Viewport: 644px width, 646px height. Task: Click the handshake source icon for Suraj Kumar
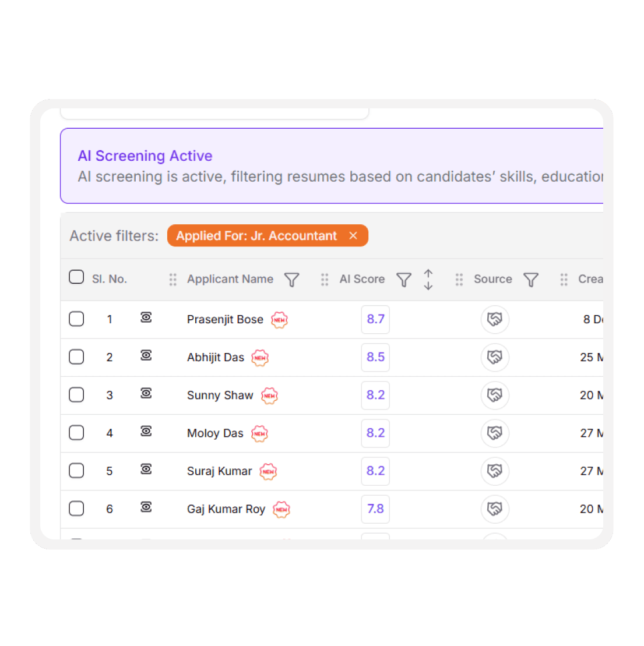[495, 471]
